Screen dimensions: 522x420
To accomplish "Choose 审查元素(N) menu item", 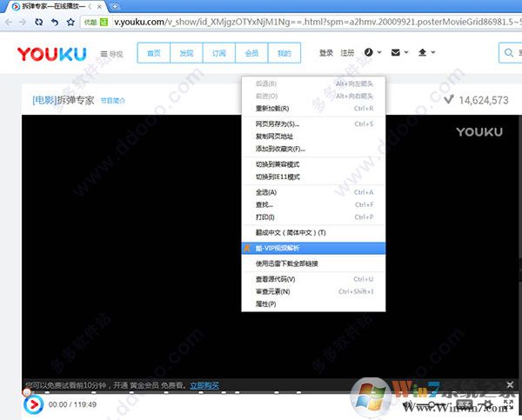I will pyautogui.click(x=313, y=291).
